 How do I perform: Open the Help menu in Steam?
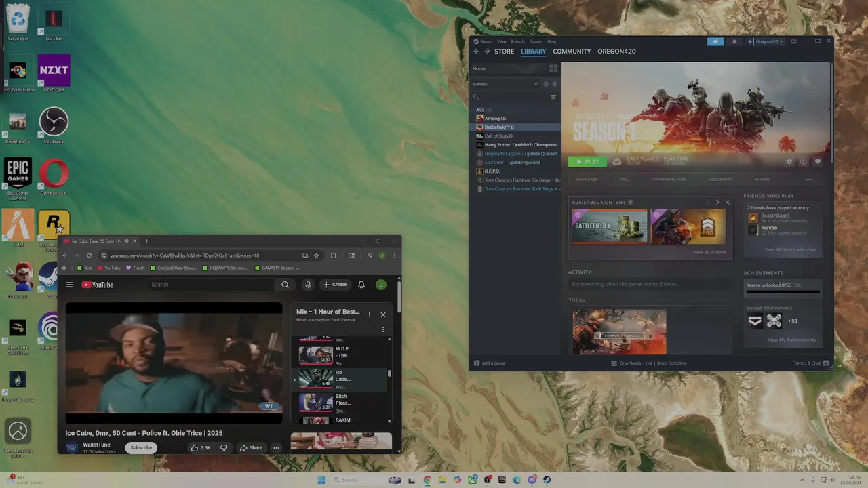[x=551, y=41]
